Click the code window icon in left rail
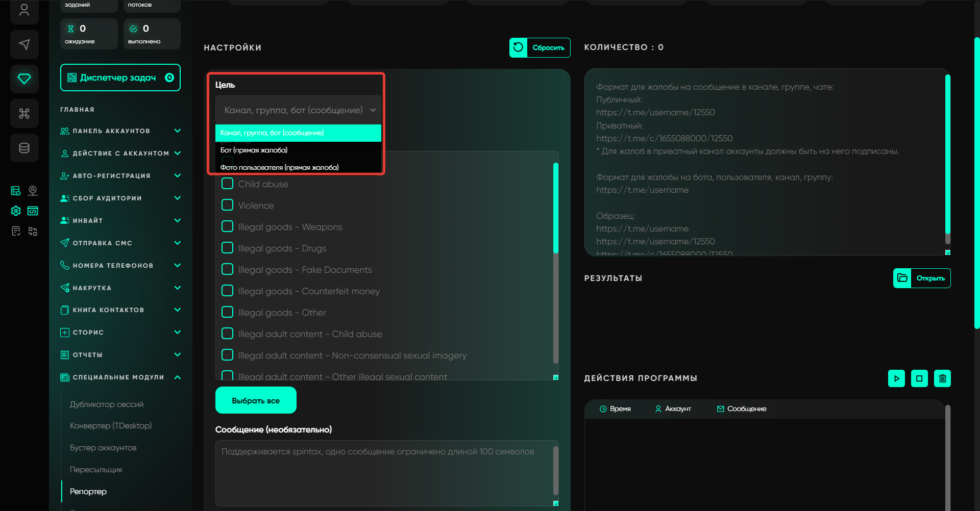This screenshot has width=980, height=511. 33,211
